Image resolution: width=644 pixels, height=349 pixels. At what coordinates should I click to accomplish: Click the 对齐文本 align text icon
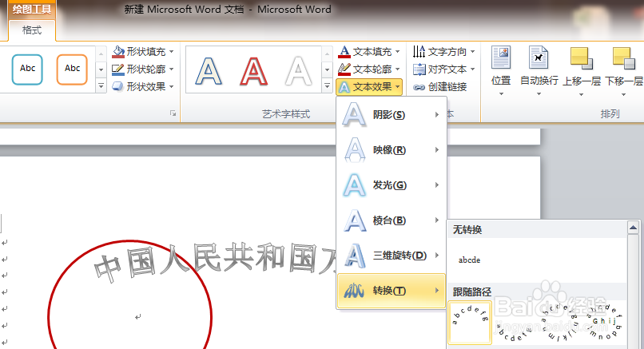pos(419,69)
